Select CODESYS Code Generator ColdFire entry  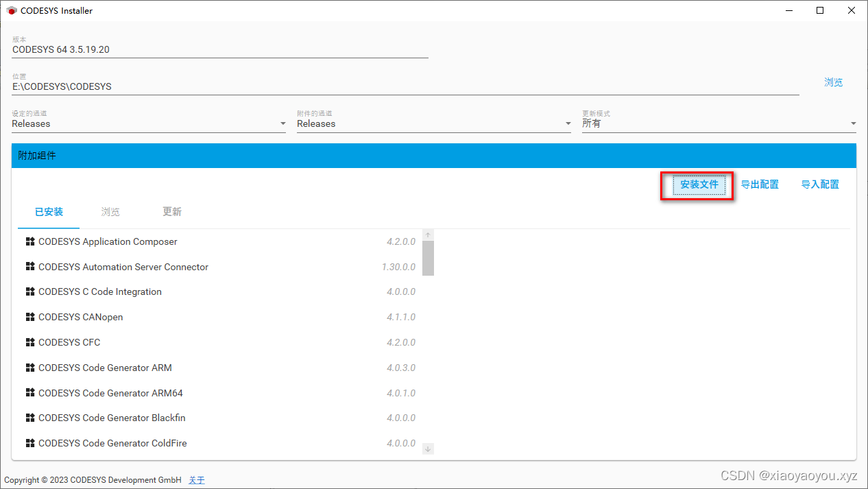[x=220, y=443]
